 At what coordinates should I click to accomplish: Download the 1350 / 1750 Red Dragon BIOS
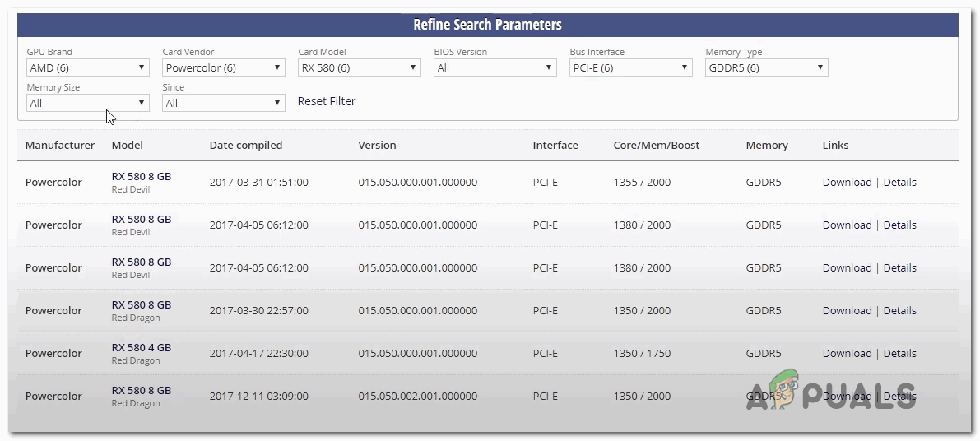tap(847, 354)
